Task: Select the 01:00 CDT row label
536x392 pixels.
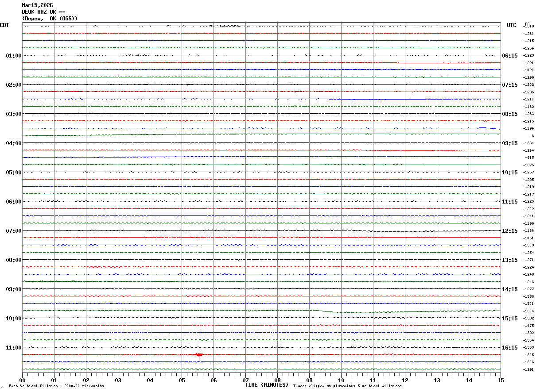Action: (13, 56)
